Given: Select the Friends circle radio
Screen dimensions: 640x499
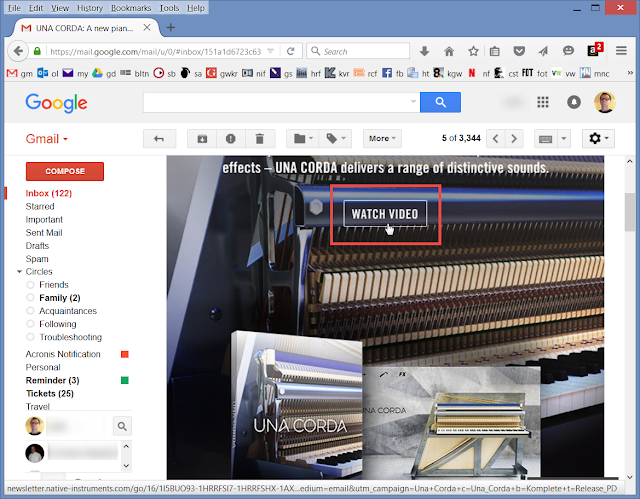Looking at the screenshot, I should [30, 284].
